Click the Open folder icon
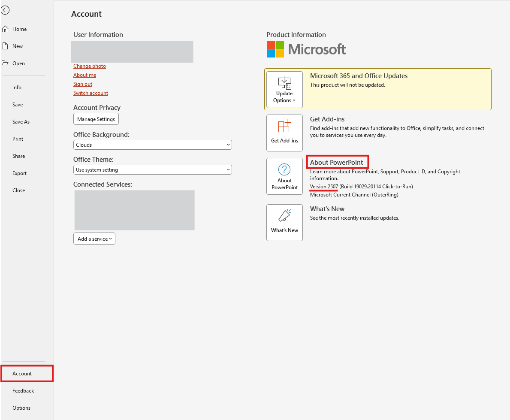 [x=5, y=63]
